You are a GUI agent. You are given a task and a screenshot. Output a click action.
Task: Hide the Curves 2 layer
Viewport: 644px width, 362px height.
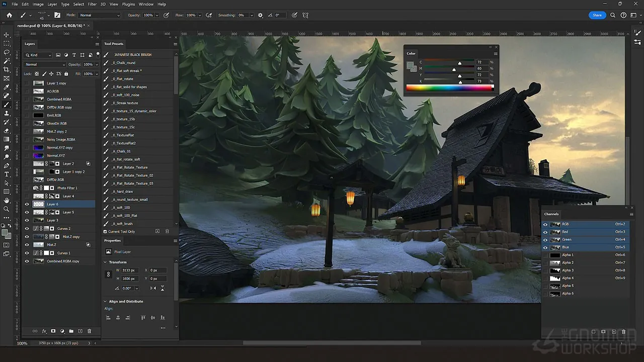coord(27,228)
